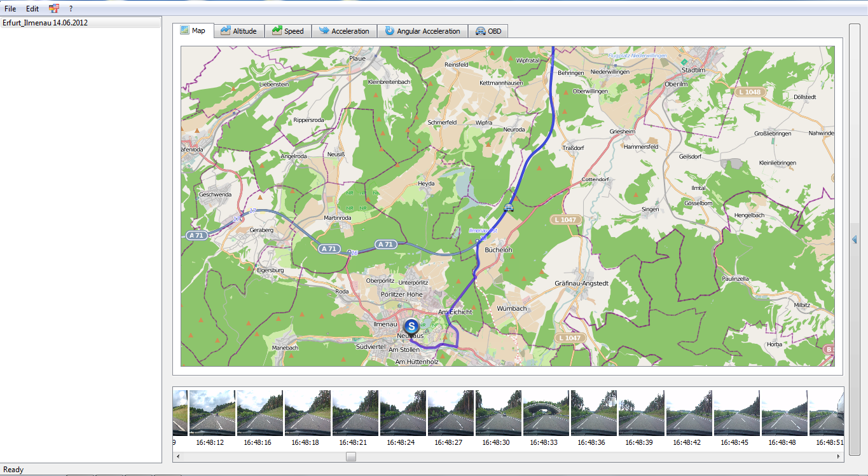Open the File menu
The image size is (868, 476).
coord(10,9)
